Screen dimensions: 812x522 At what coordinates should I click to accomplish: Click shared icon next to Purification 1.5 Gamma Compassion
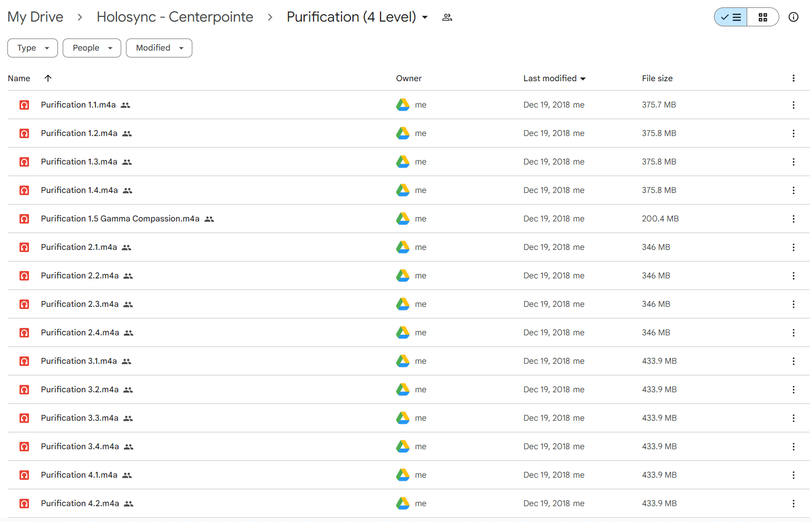point(209,219)
